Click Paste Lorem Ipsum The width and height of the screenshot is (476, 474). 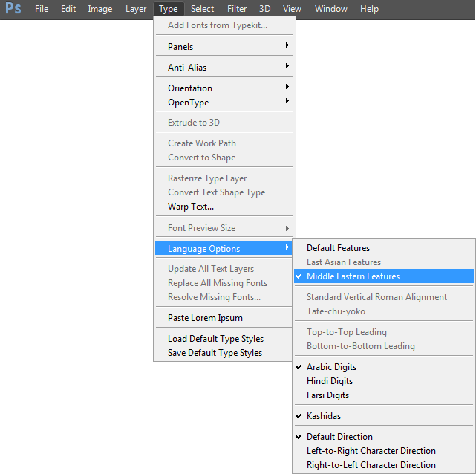(x=203, y=318)
